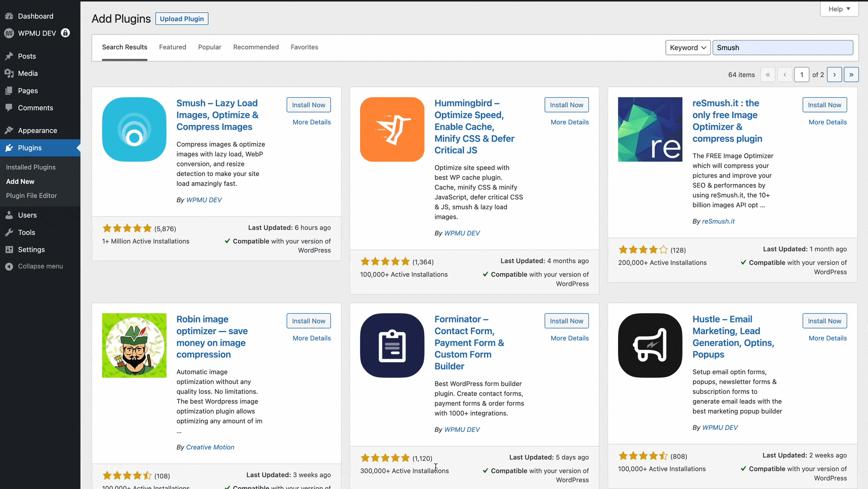Click the Hustle email marketing logo icon
This screenshot has width=868, height=489.
[x=649, y=345]
